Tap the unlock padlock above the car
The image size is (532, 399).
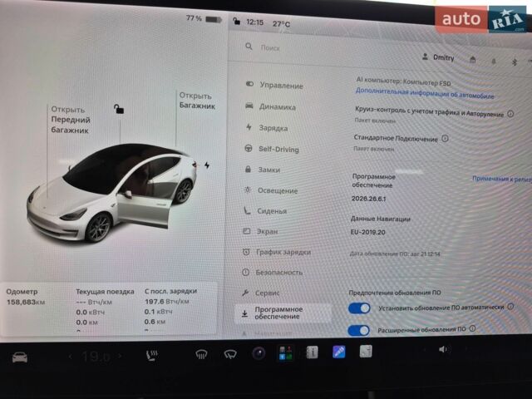118,109
